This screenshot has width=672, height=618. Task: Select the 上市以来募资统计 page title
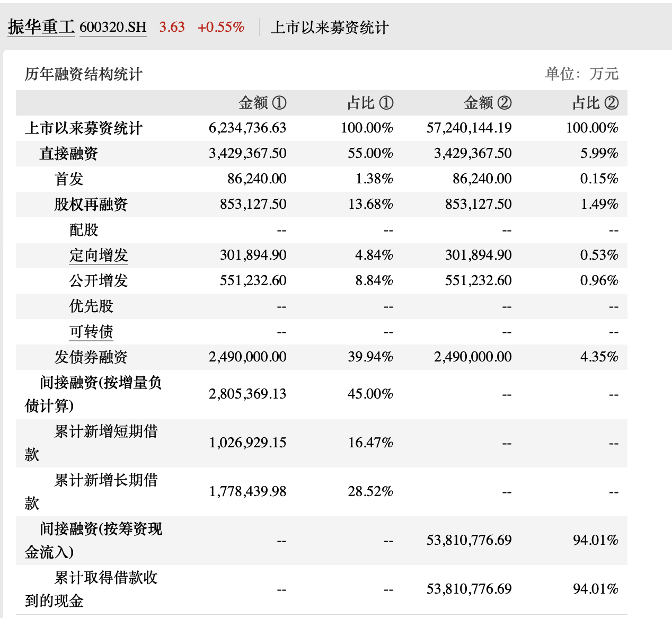[330, 27]
